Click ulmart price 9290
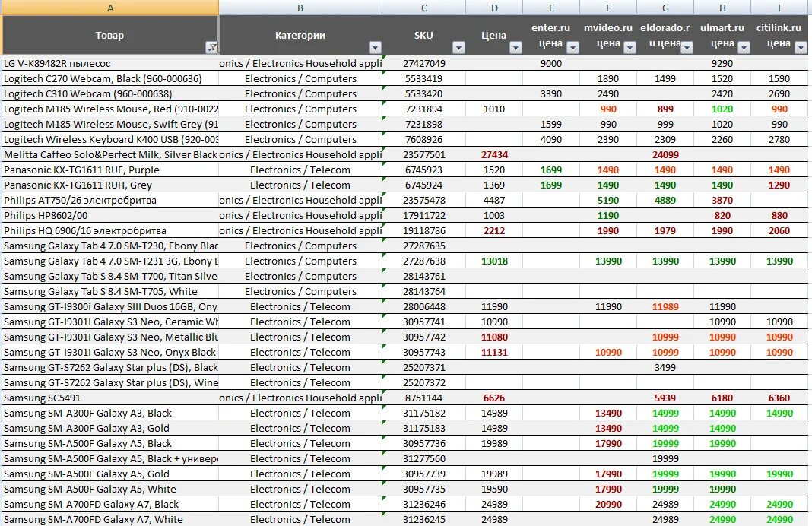This screenshot has width=812, height=526. point(722,64)
